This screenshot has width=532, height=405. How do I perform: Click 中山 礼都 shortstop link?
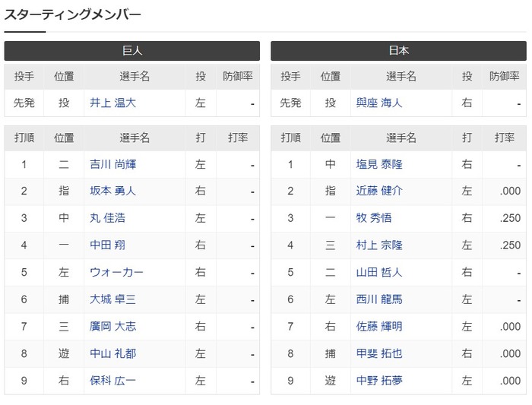112,354
